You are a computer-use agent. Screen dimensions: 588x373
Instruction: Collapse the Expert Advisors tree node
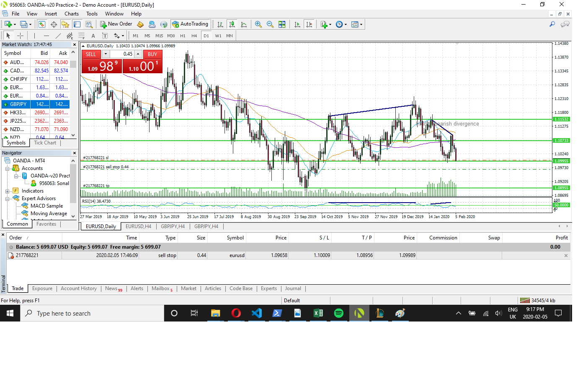click(x=7, y=199)
